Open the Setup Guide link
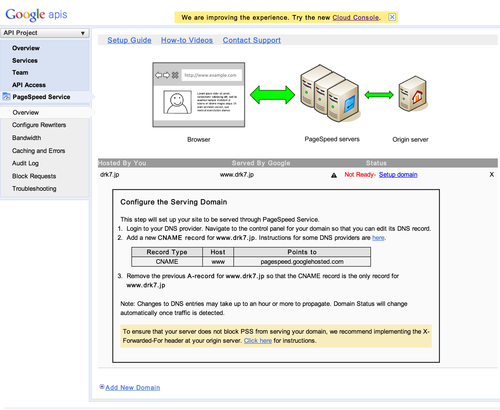Screen dimensions: 500x410 [129, 40]
